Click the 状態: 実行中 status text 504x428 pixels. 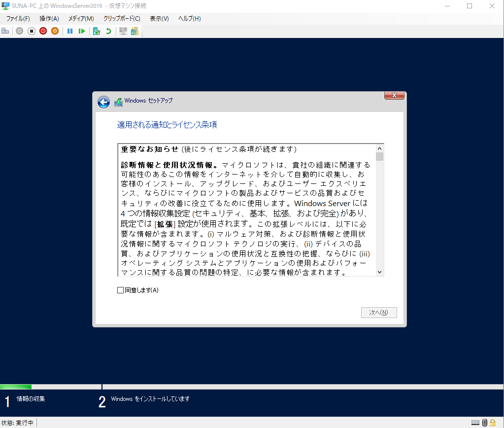17,423
